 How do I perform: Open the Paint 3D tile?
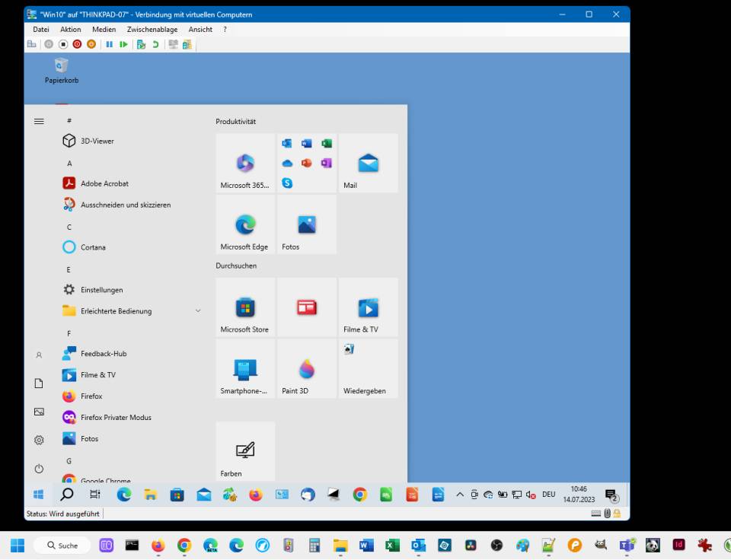[307, 369]
